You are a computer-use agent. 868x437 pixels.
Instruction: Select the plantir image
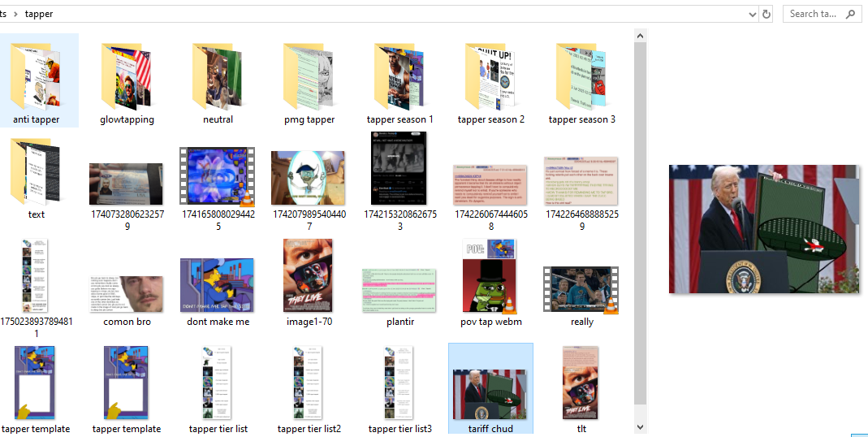coord(399,291)
